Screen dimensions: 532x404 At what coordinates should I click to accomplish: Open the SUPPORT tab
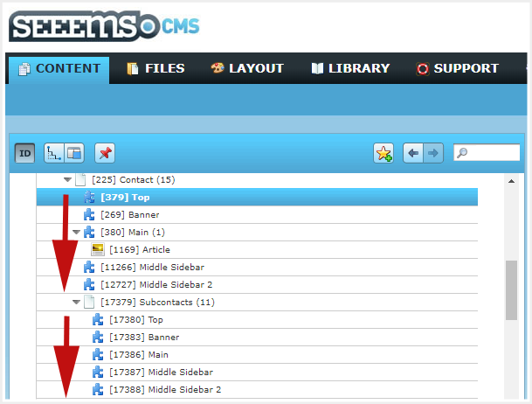tap(457, 68)
